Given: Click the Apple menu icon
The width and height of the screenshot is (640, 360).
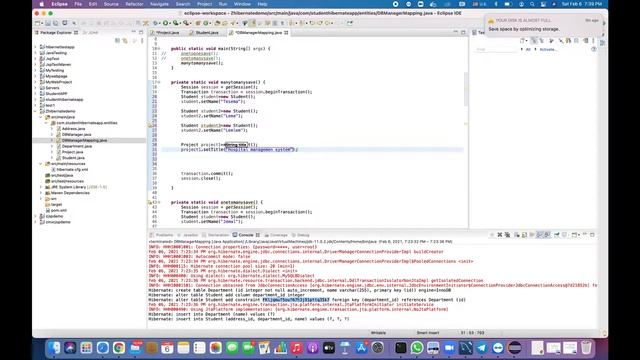Looking at the screenshot, I should [41, 4].
